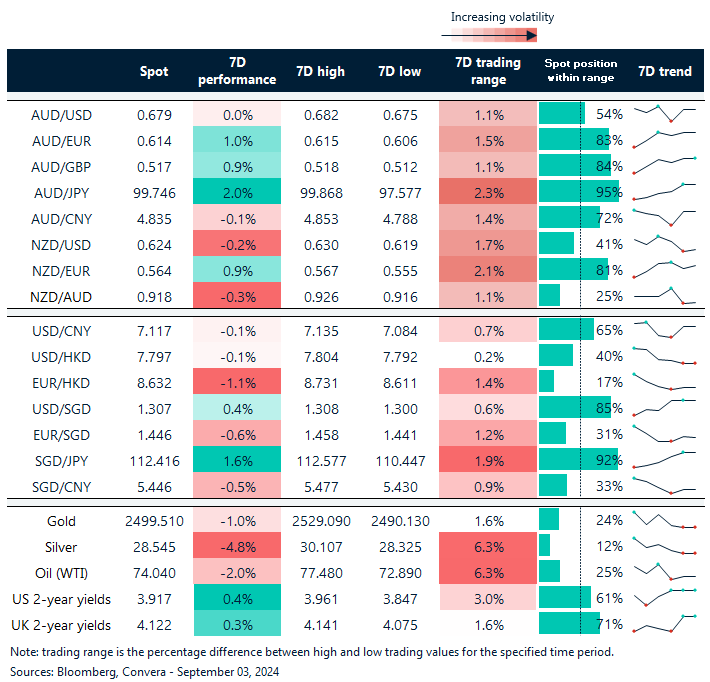Screen dimensions: 710x682
Task: Click the AUD/USD 7D trend sparkline
Action: tap(663, 114)
